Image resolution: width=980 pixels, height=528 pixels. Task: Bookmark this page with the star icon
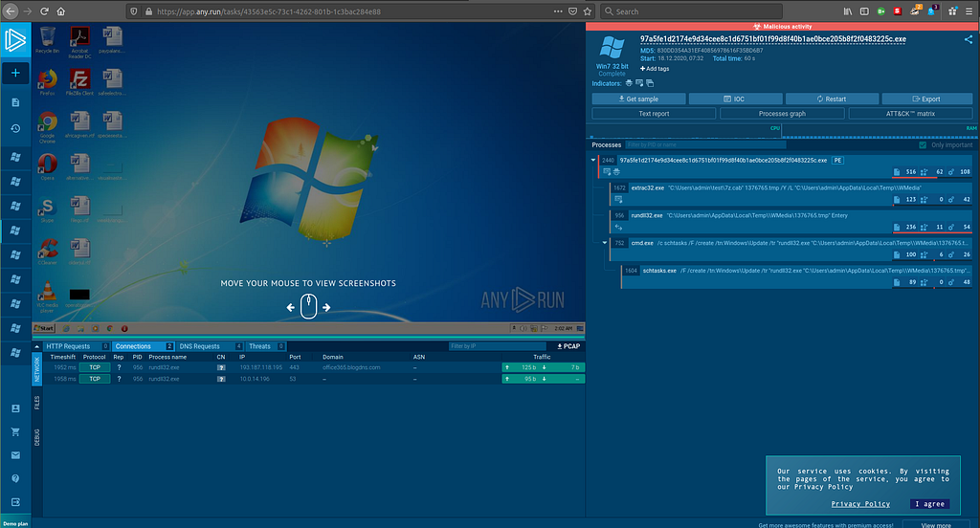[588, 11]
